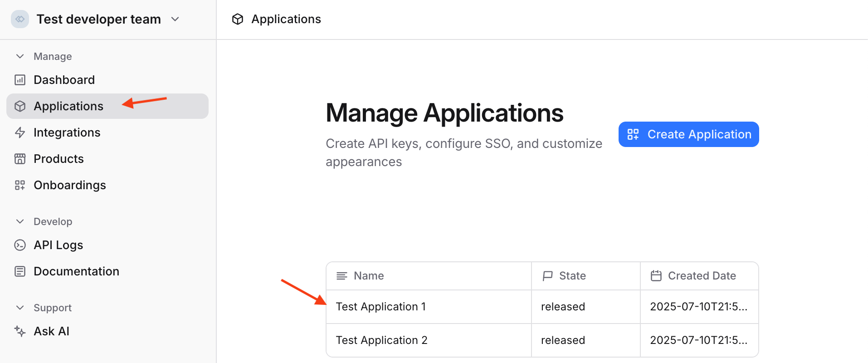The height and width of the screenshot is (363, 868).
Task: Click the Applications cube icon in sidebar
Action: click(20, 106)
